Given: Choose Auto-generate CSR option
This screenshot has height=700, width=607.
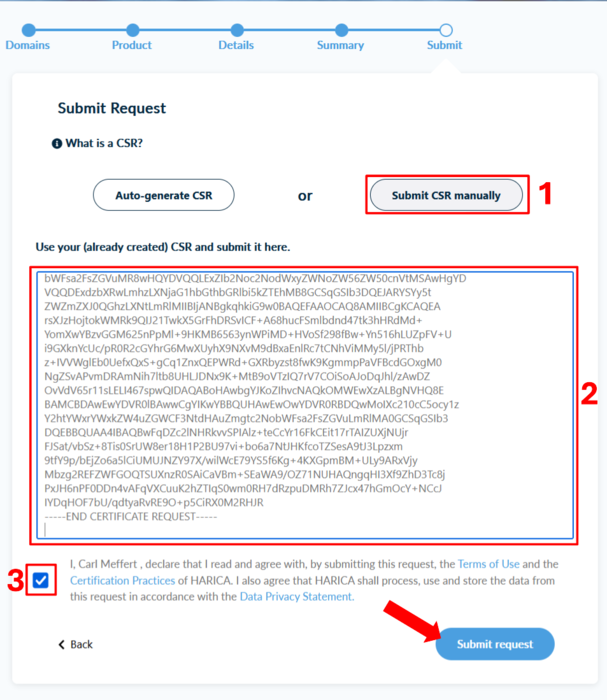Looking at the screenshot, I should (x=164, y=195).
